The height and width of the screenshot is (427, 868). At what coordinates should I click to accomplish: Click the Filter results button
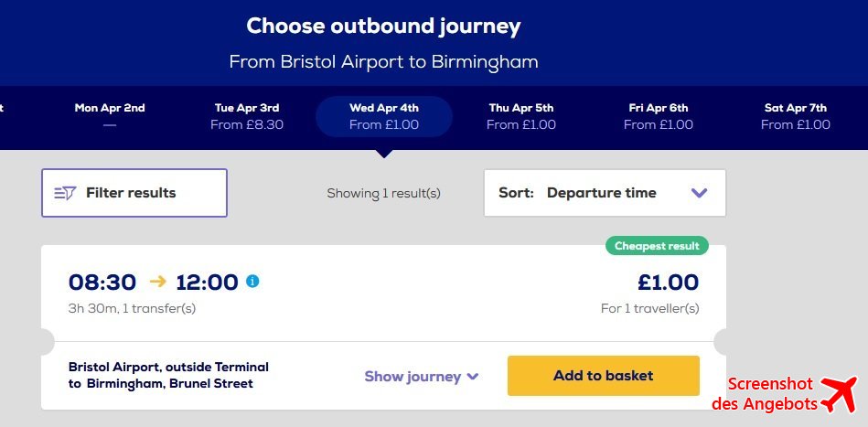pos(134,193)
